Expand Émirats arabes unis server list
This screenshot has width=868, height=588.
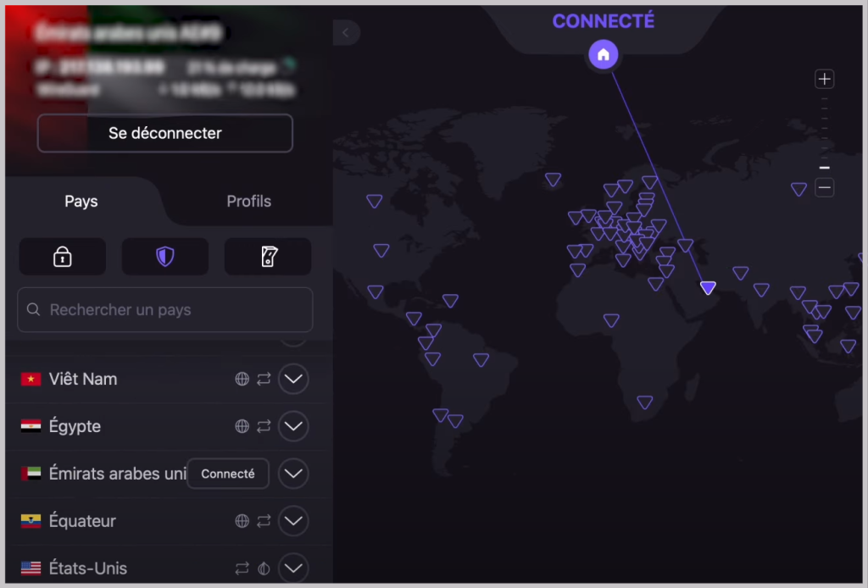(x=293, y=474)
